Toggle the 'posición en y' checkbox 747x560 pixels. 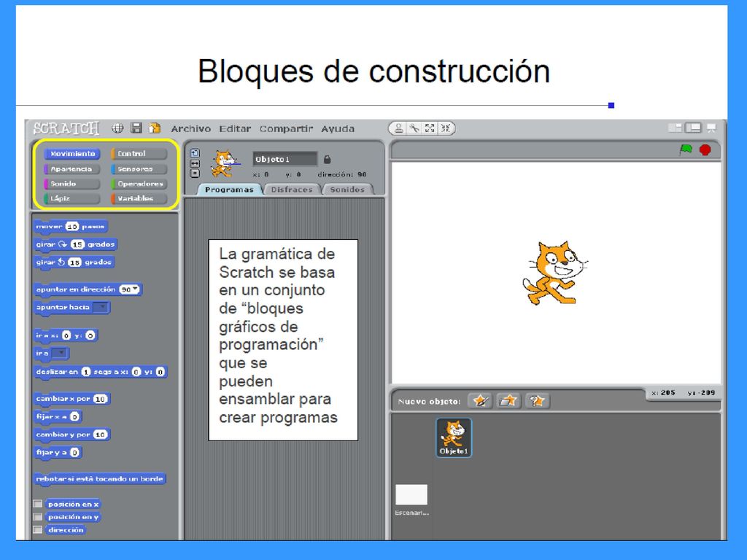38,517
